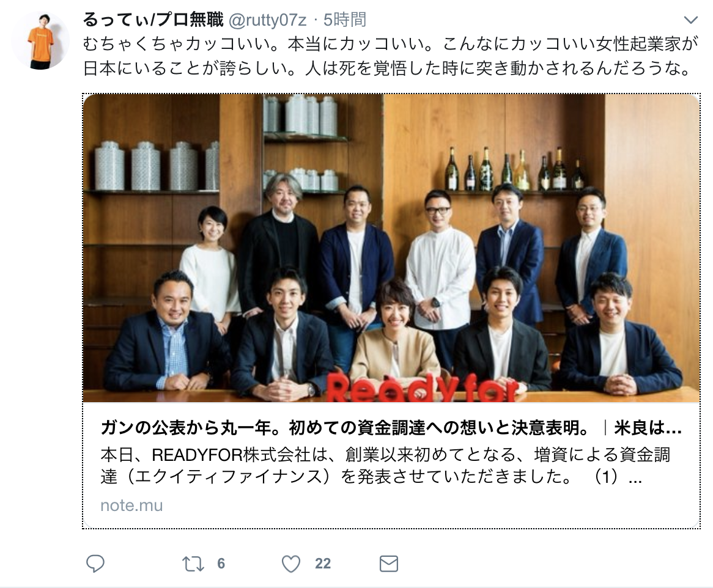Retweet using the arrows icon
713x588 pixels.
(x=193, y=564)
